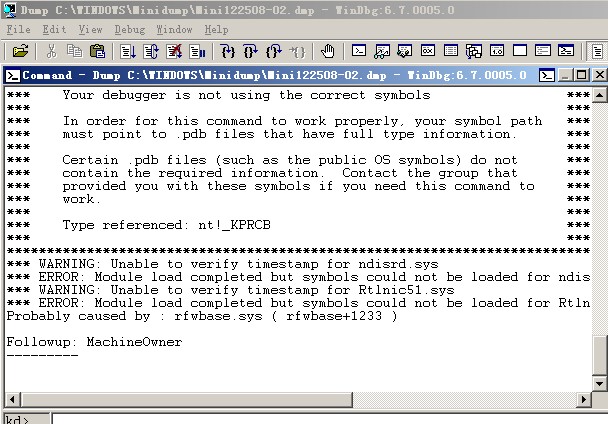Image resolution: width=608 pixels, height=424 pixels.
Task: Open the Watch window icon
Action: 382,51
